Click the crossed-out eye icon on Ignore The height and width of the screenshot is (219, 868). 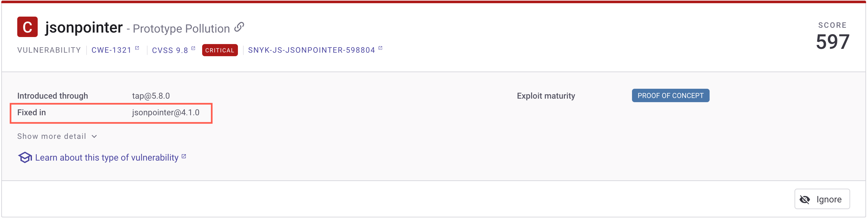(805, 200)
